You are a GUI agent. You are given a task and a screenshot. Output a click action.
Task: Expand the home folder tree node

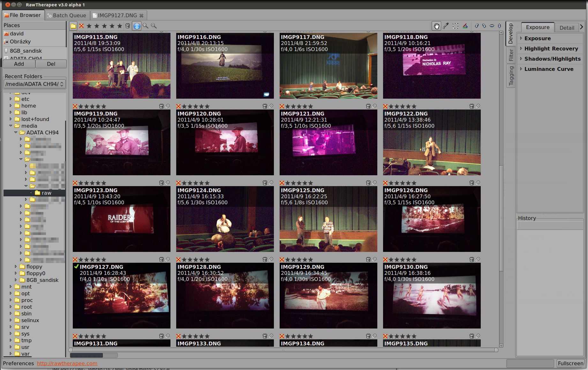[x=11, y=106]
